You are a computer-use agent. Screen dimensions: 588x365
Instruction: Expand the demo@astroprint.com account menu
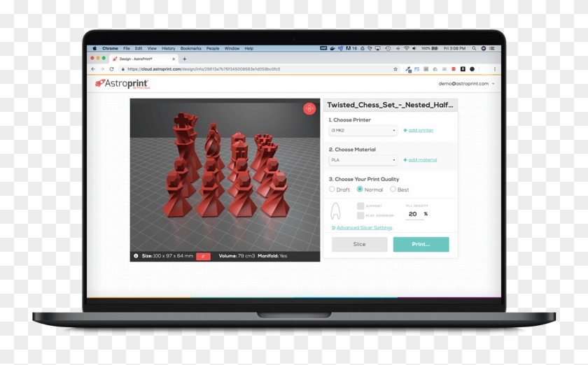[x=466, y=84]
